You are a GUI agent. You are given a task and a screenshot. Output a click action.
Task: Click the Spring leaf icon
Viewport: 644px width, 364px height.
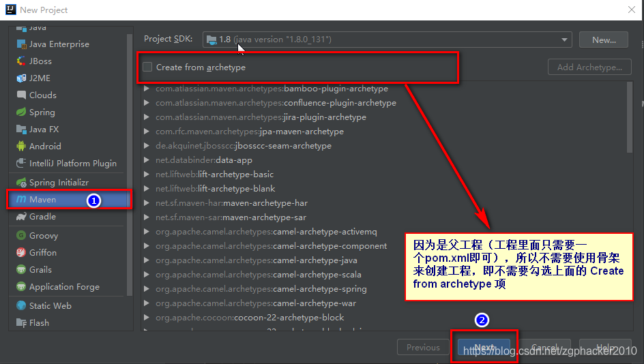click(x=21, y=112)
